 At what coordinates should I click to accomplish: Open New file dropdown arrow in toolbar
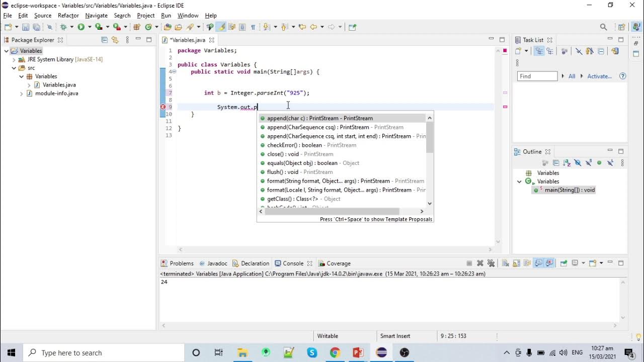[16, 27]
